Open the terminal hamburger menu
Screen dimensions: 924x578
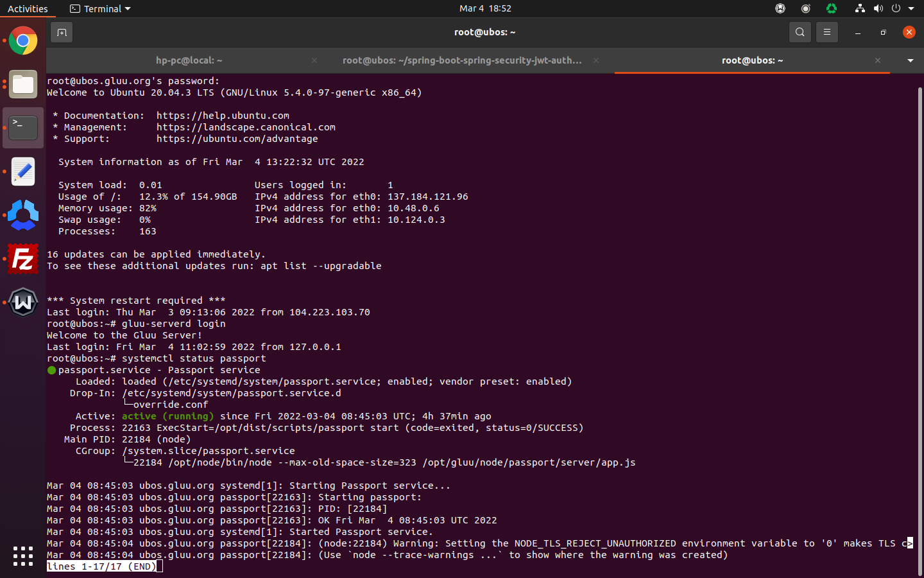point(827,32)
